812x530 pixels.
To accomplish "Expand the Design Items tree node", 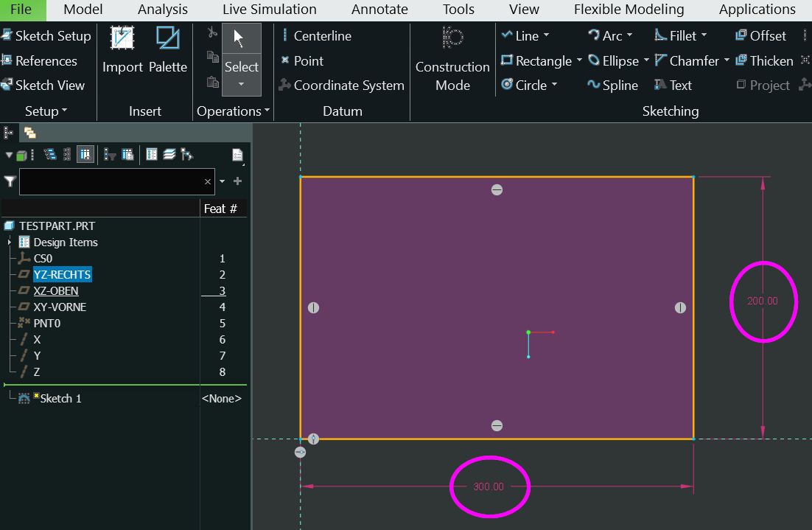I will pos(9,243).
